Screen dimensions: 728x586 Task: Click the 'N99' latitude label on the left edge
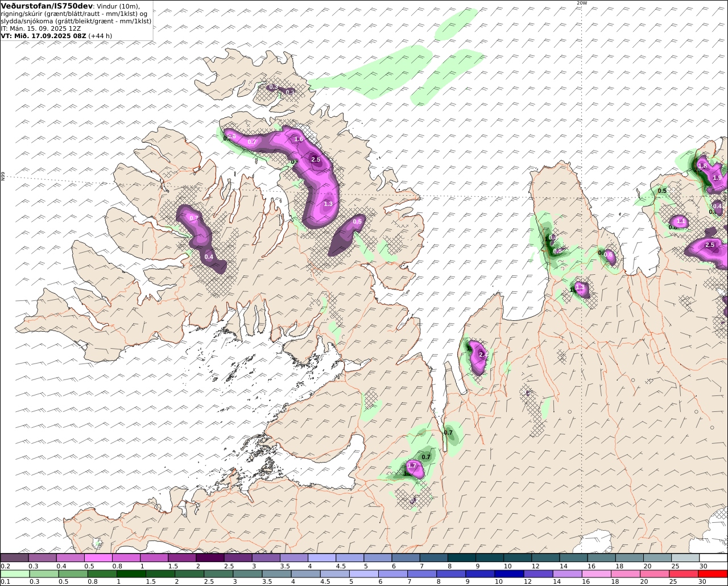pyautogui.click(x=3, y=177)
